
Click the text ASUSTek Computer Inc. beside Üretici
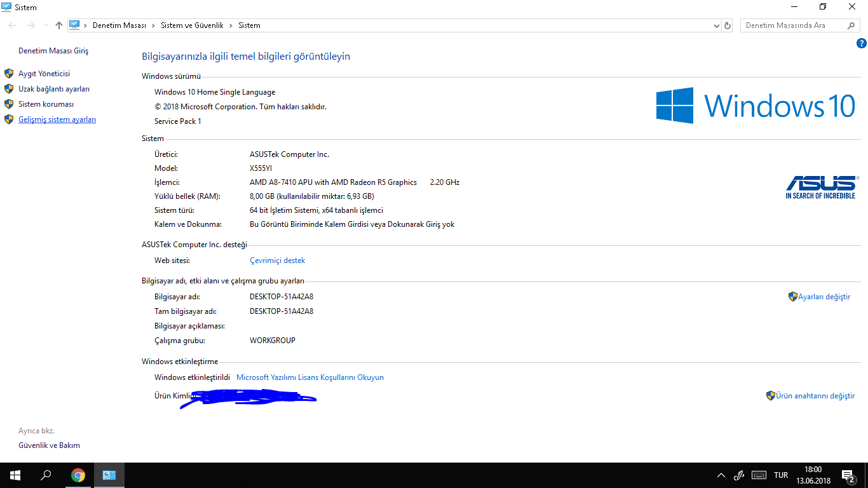289,154
